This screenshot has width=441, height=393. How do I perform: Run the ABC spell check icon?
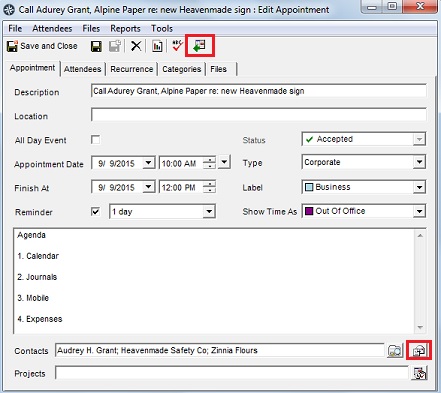(177, 46)
